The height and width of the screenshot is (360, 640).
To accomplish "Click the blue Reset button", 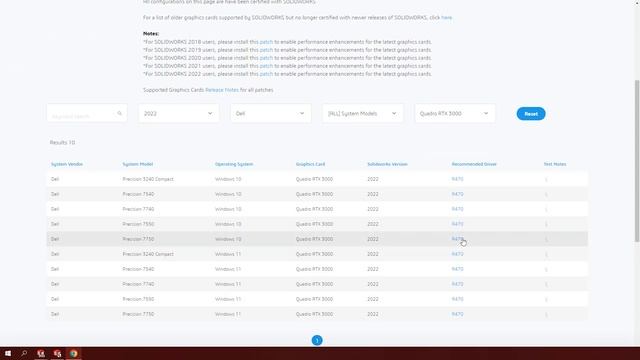I will pyautogui.click(x=531, y=114).
